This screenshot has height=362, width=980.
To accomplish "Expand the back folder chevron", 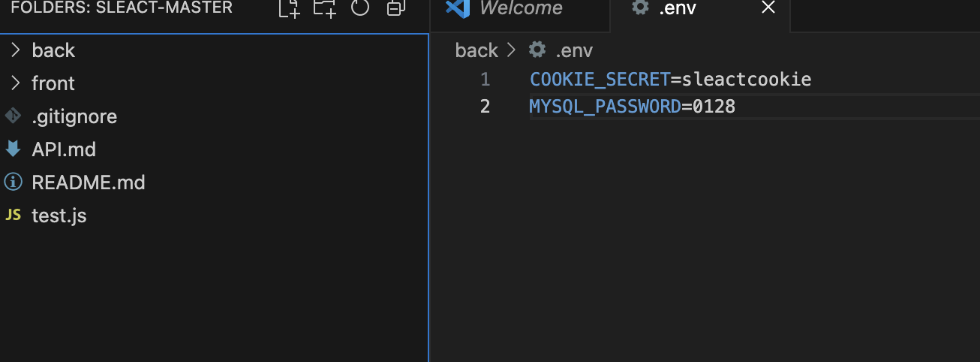I will pyautogui.click(x=15, y=50).
